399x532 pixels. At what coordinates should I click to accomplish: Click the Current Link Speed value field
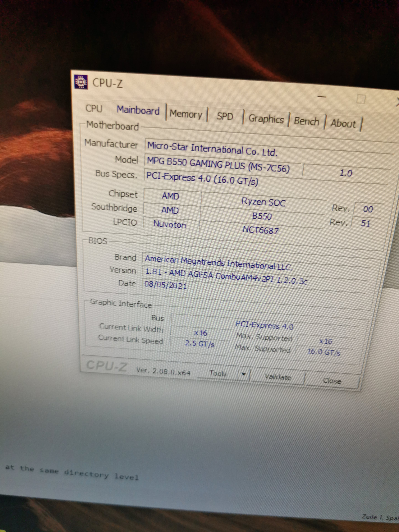[x=199, y=344]
